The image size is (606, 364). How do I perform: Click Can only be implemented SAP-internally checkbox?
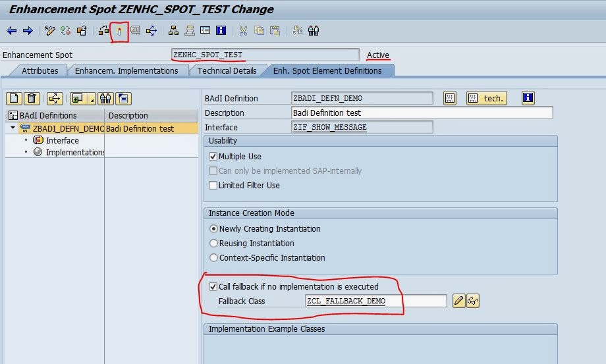point(213,170)
